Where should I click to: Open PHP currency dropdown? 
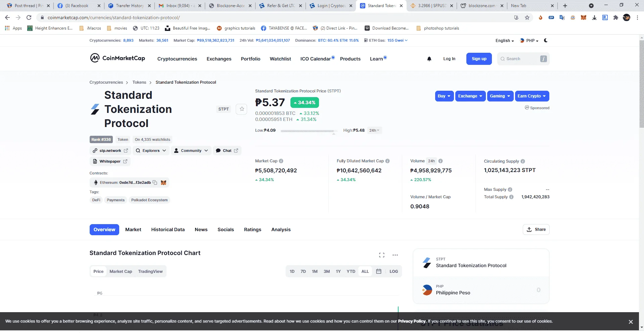point(529,41)
